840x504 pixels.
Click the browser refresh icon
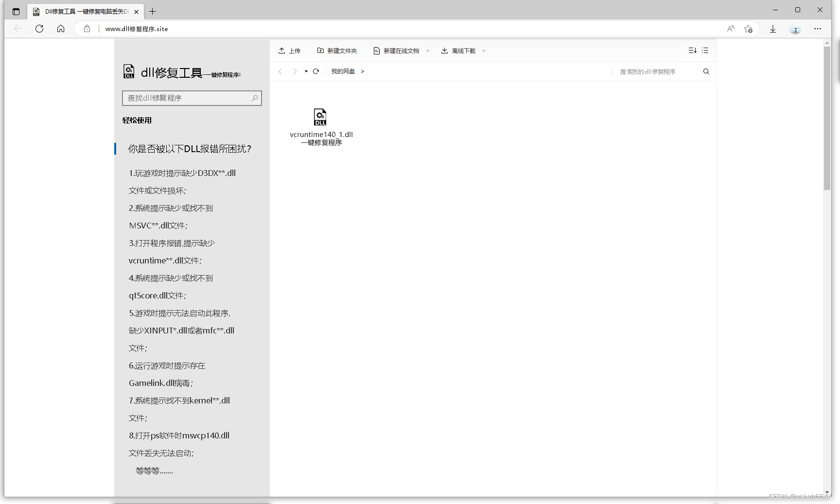[x=39, y=29]
